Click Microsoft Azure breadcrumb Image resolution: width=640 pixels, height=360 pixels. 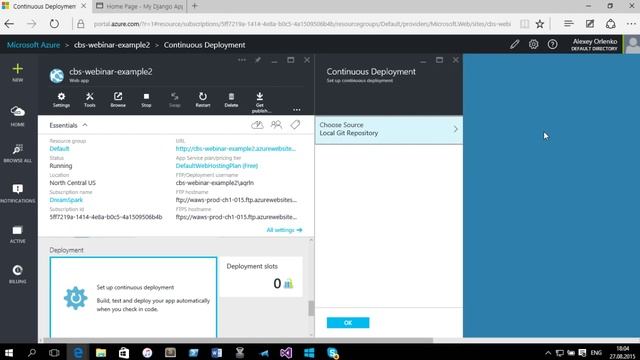coord(33,45)
